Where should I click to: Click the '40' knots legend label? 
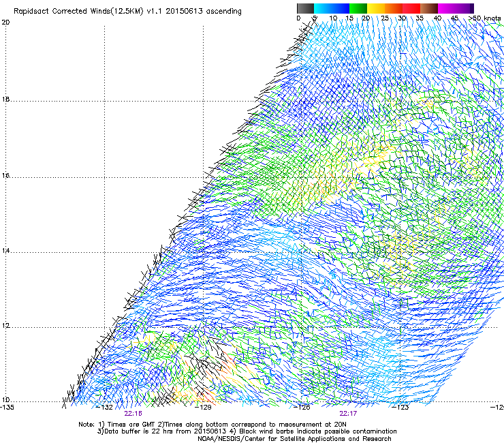click(x=437, y=18)
